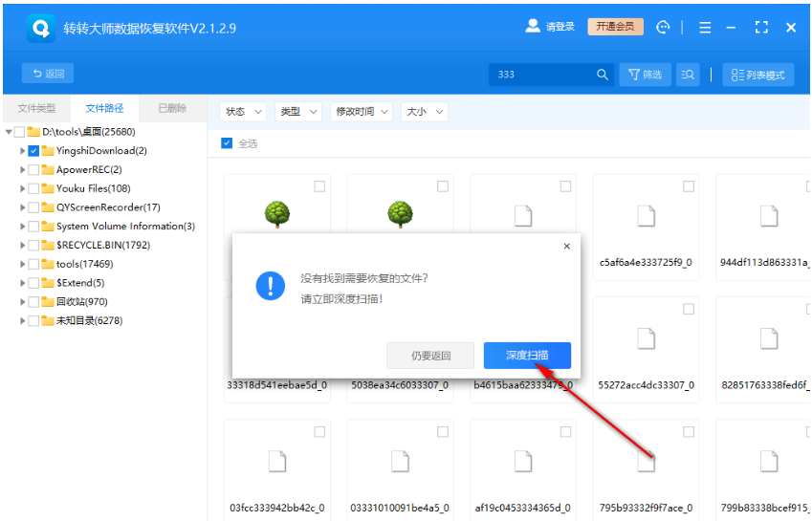Expand the $RECYCLE.BIN tree node
This screenshot has width=812, height=521.
[22, 246]
